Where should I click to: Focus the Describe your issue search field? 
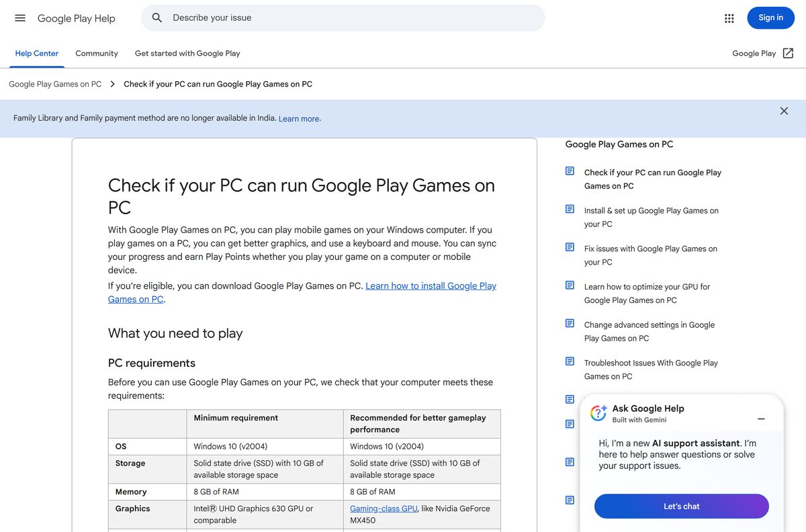pyautogui.click(x=343, y=18)
